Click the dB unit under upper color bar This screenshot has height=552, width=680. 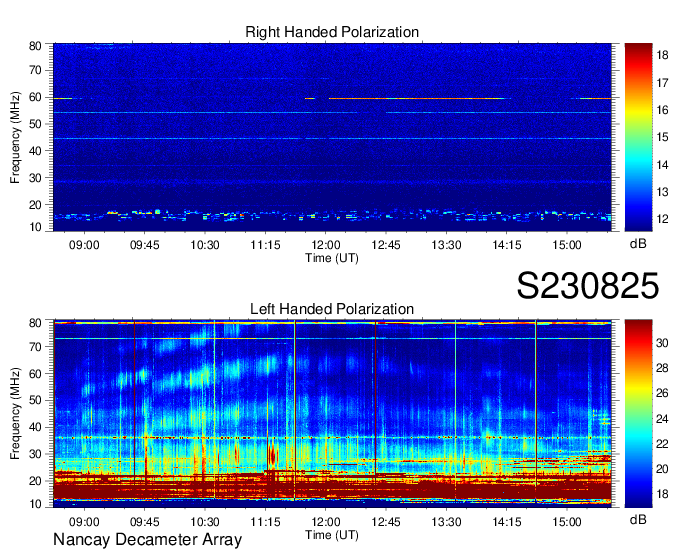click(638, 244)
